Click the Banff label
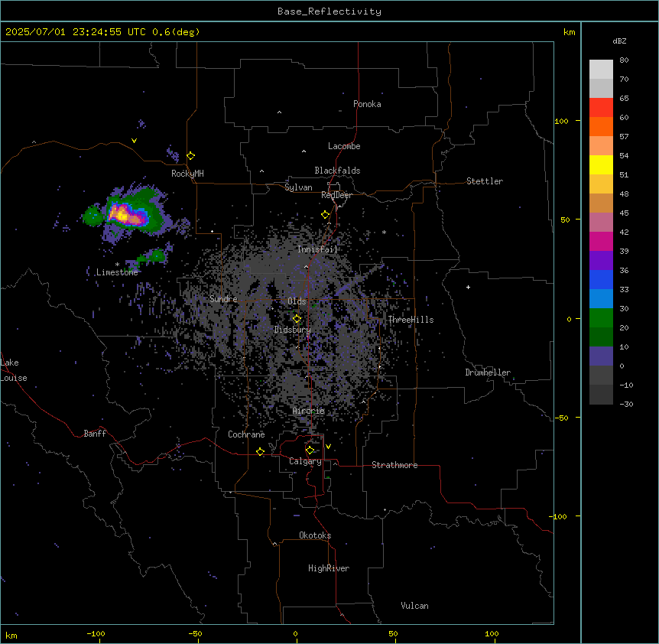Image resolution: width=659 pixels, height=644 pixels. [x=95, y=434]
